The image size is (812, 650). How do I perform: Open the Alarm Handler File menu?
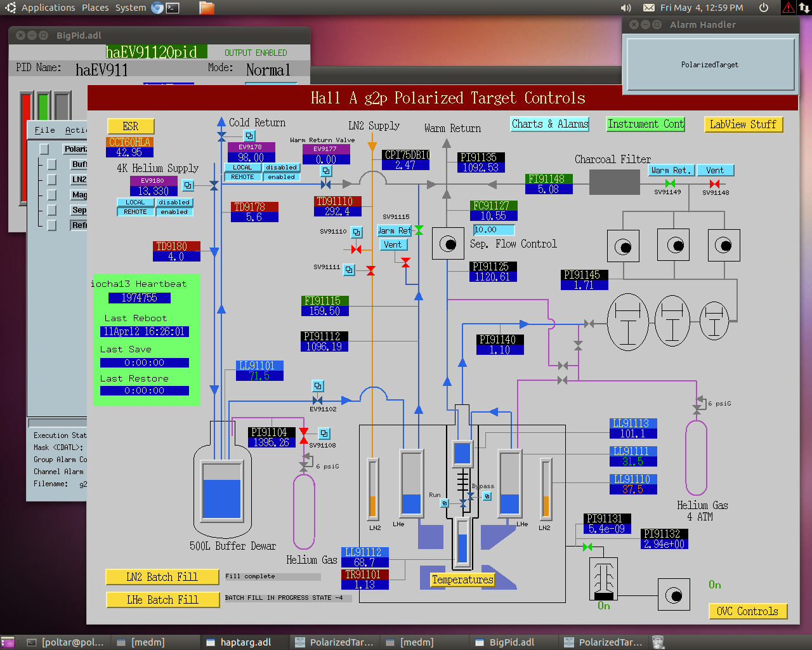pos(44,130)
